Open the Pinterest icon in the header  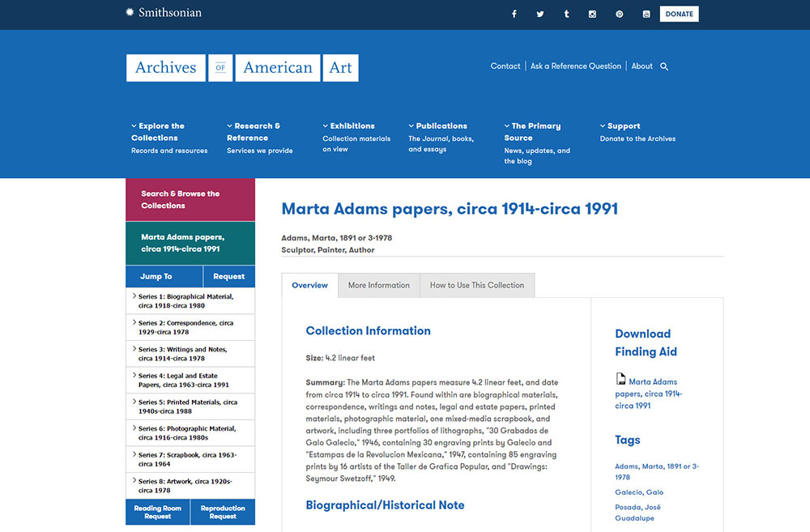click(x=620, y=14)
